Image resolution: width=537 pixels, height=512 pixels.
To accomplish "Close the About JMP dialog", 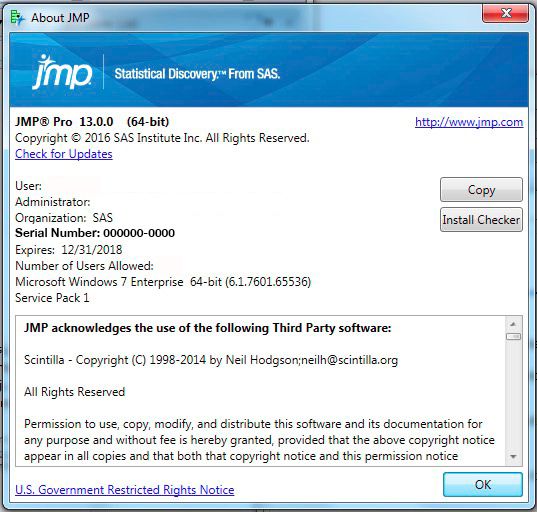I will pos(505,14).
